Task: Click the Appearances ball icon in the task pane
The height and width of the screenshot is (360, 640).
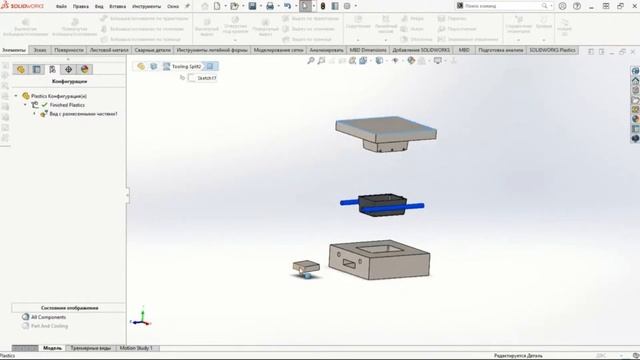Action: point(635,119)
